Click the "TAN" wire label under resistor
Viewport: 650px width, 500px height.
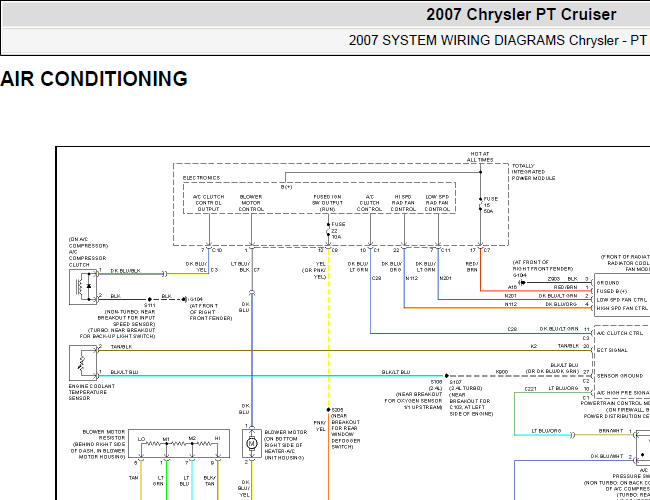point(133,478)
